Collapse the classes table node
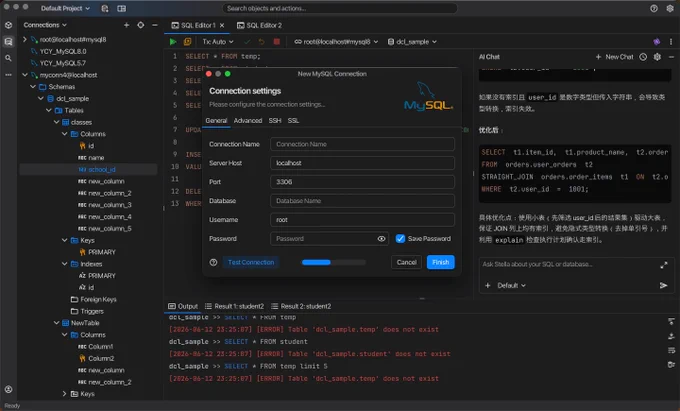Screen dimensions: 680x411 (x=56, y=122)
